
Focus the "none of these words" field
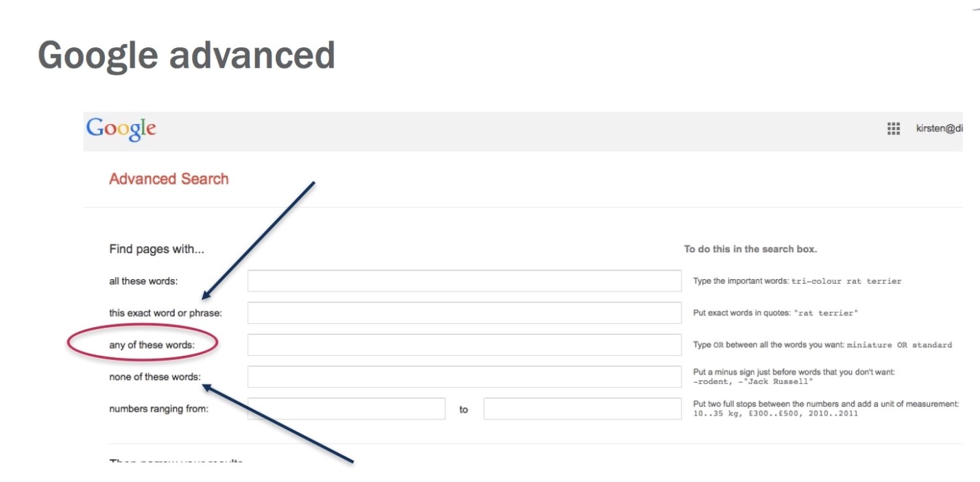(464, 376)
